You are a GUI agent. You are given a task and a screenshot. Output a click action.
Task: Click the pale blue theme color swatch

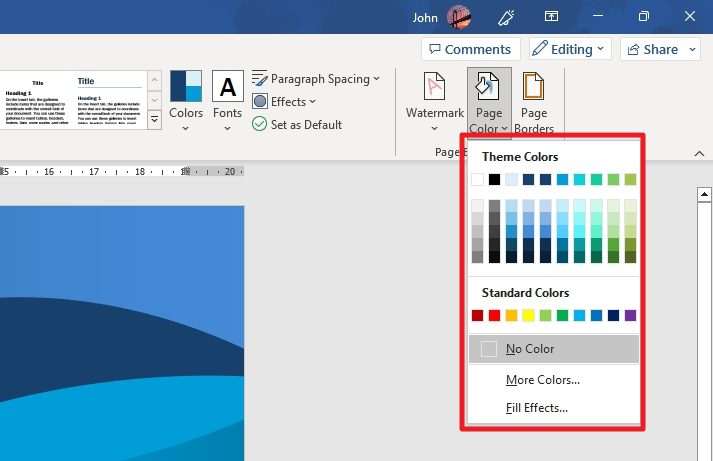point(511,180)
